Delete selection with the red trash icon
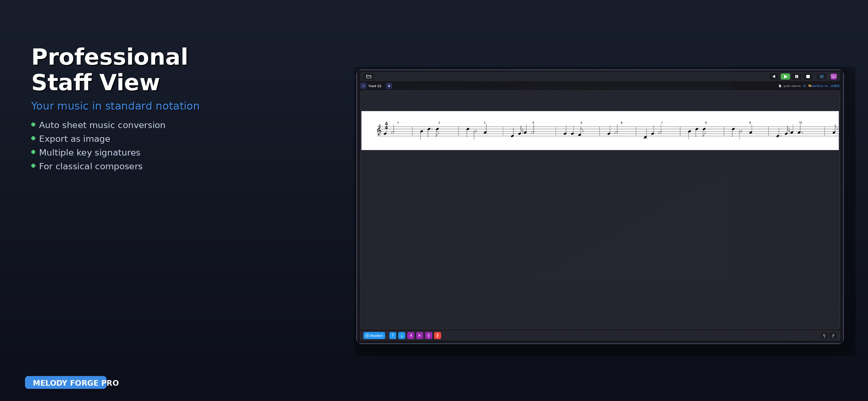 (x=437, y=335)
